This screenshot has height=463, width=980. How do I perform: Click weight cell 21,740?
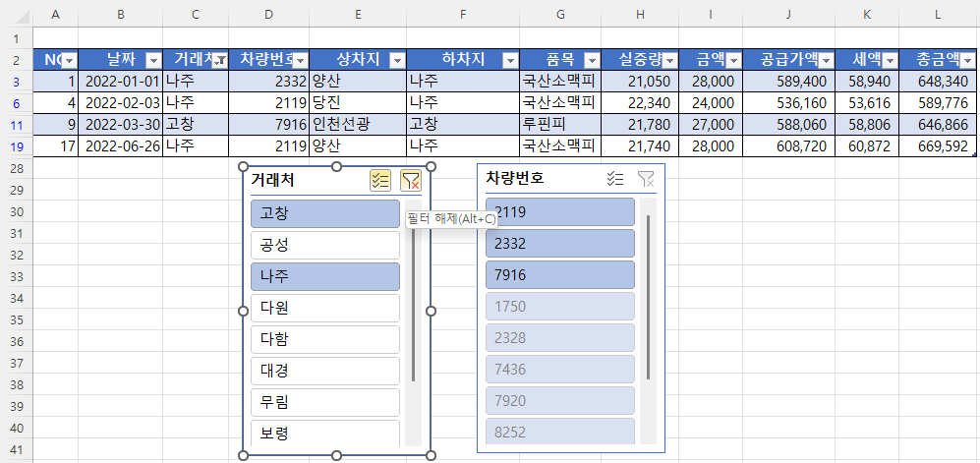point(640,146)
